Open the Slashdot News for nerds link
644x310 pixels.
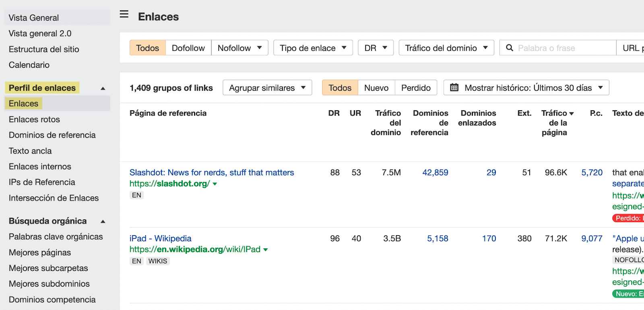(x=212, y=172)
